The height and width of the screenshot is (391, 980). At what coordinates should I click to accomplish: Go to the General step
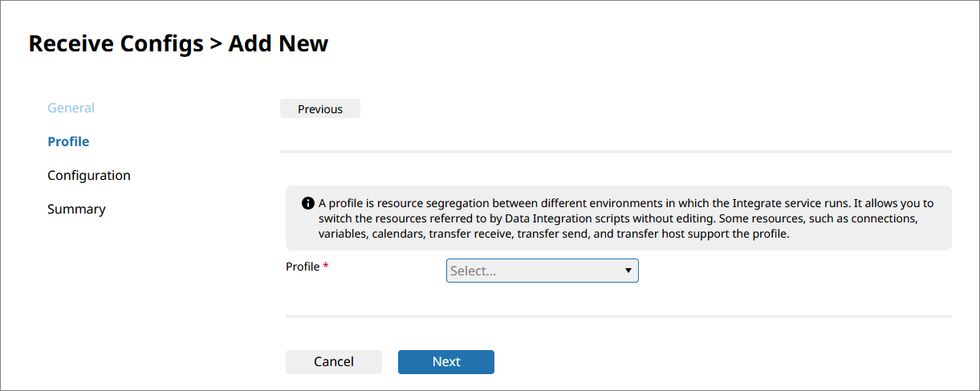(71, 108)
